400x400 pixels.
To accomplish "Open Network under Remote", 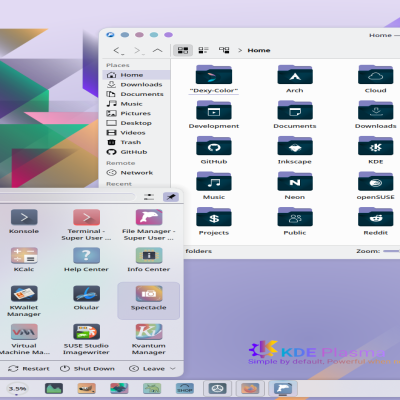I will (136, 173).
